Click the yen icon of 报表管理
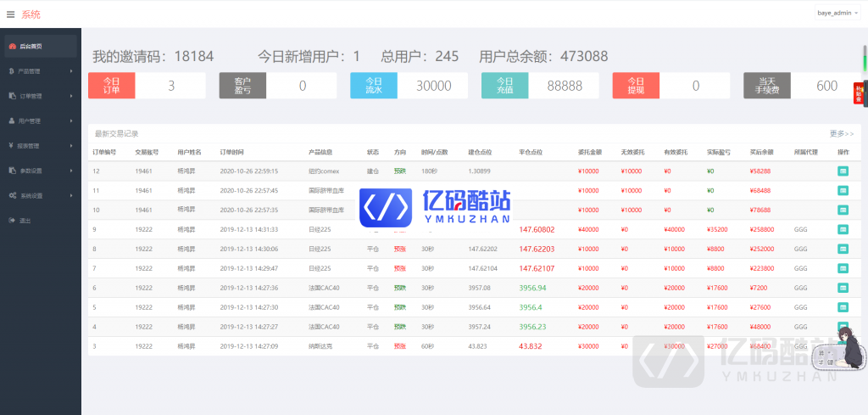Image resolution: width=868 pixels, height=415 pixels. 12,146
